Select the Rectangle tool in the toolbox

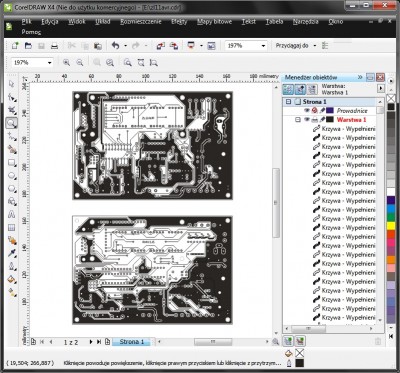click(x=12, y=163)
